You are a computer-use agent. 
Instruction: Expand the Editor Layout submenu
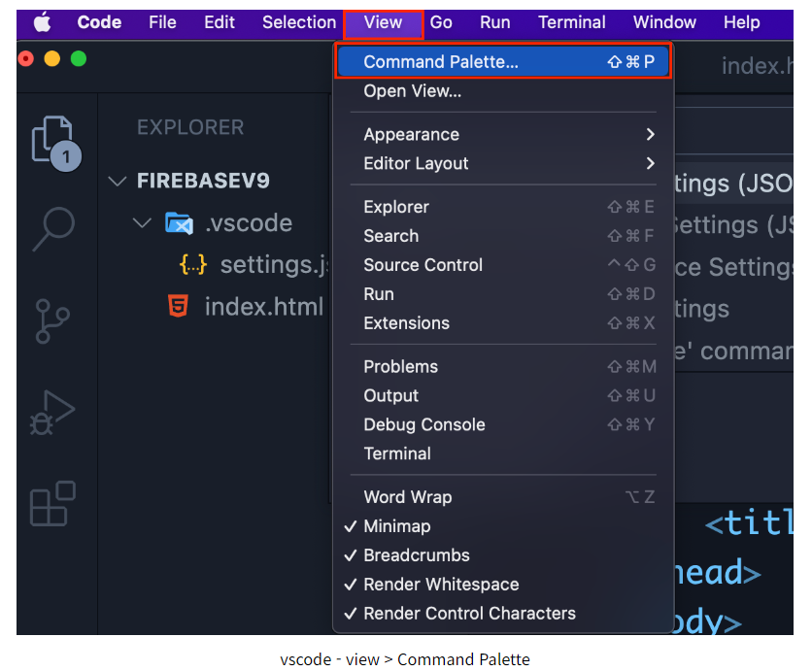point(503,163)
